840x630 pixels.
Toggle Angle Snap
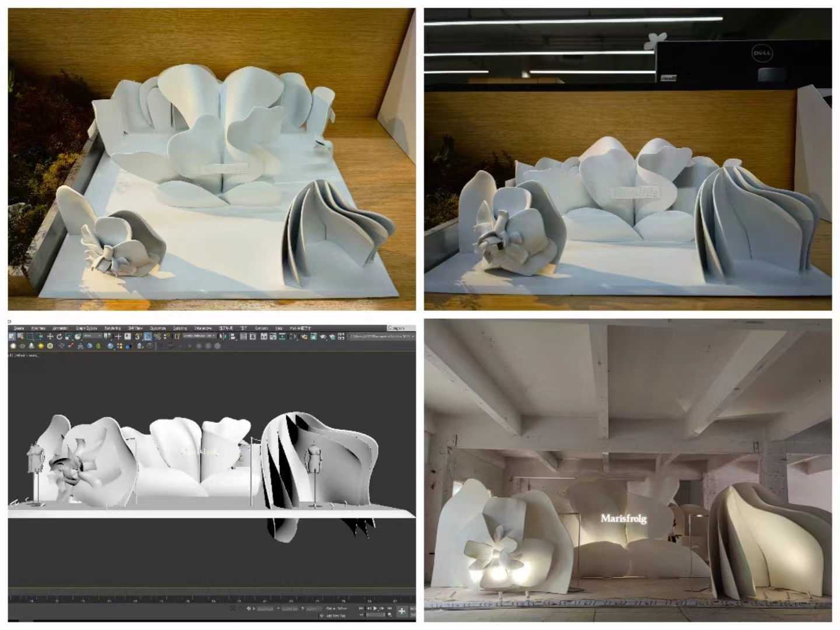[x=148, y=337]
